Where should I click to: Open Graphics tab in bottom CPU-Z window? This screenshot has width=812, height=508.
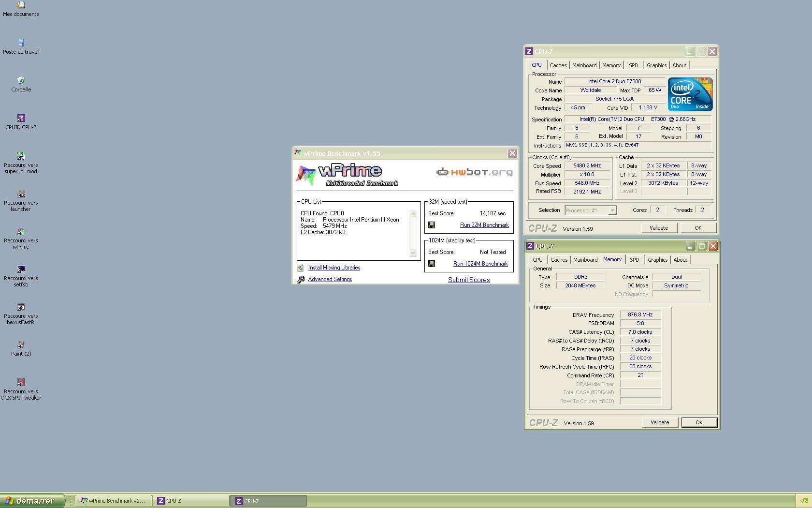pos(657,260)
